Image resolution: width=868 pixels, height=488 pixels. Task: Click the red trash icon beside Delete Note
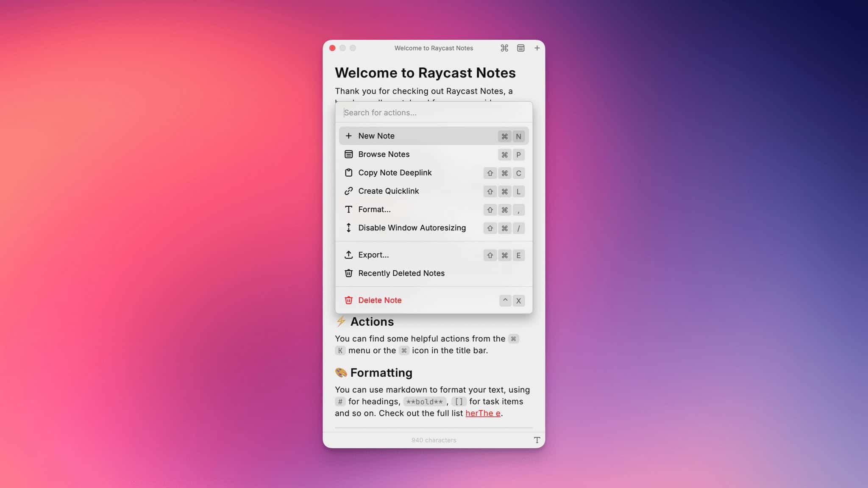point(348,300)
